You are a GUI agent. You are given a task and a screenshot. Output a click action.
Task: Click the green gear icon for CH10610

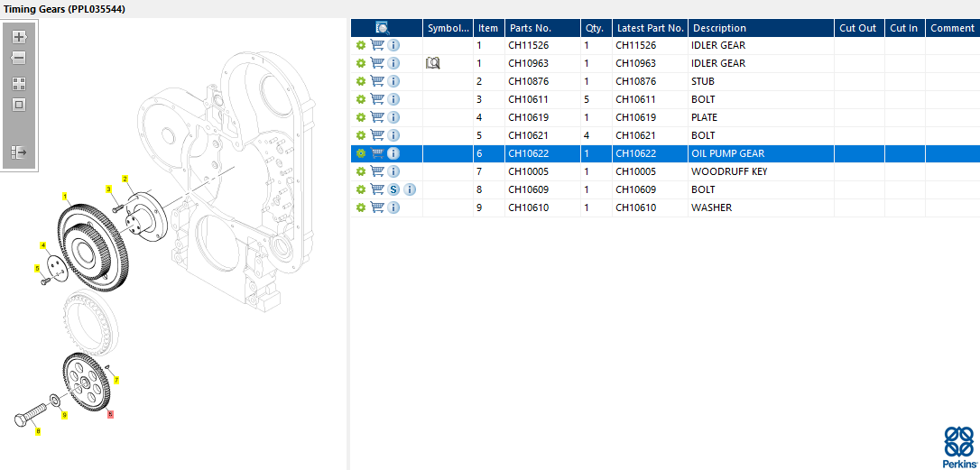pos(361,207)
